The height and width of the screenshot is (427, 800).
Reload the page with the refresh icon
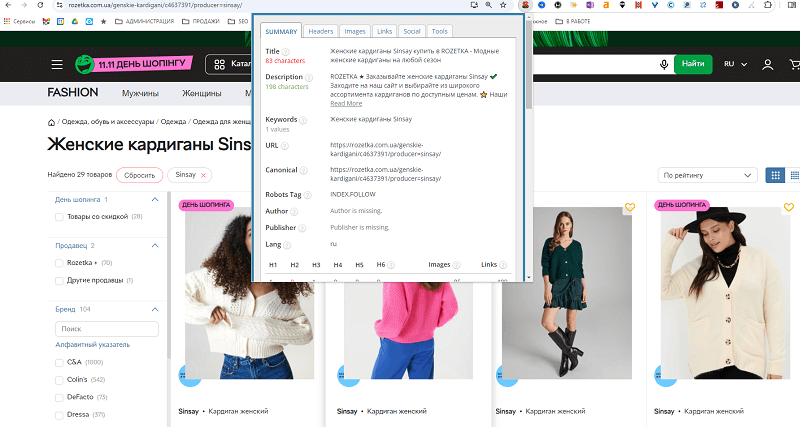(x=40, y=5)
